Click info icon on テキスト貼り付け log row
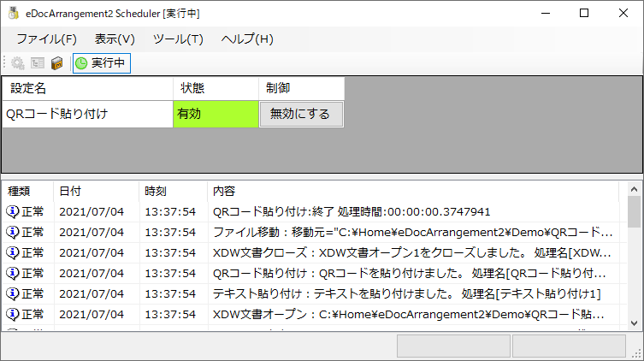The width and height of the screenshot is (644, 361). point(12,294)
